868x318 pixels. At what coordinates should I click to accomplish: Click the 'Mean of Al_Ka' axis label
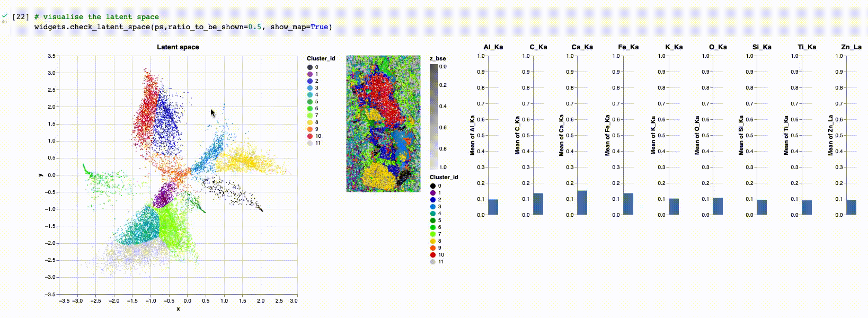(472, 135)
